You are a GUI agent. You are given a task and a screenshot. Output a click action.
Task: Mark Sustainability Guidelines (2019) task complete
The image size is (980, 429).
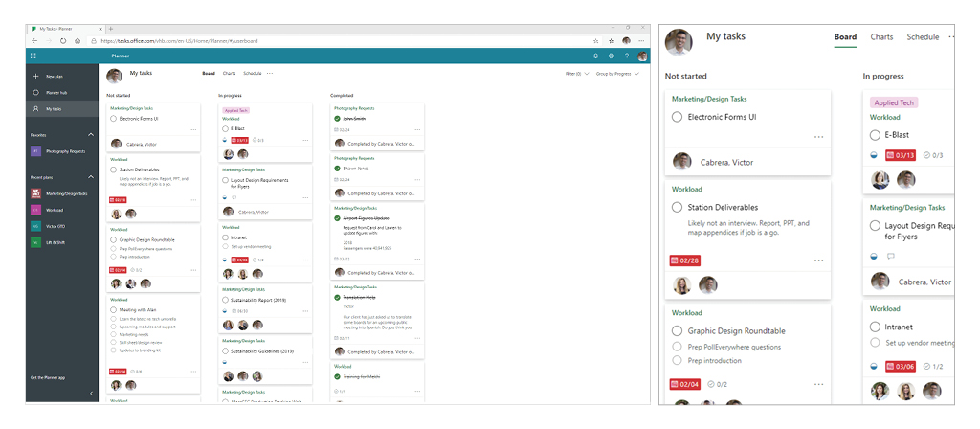coord(225,352)
